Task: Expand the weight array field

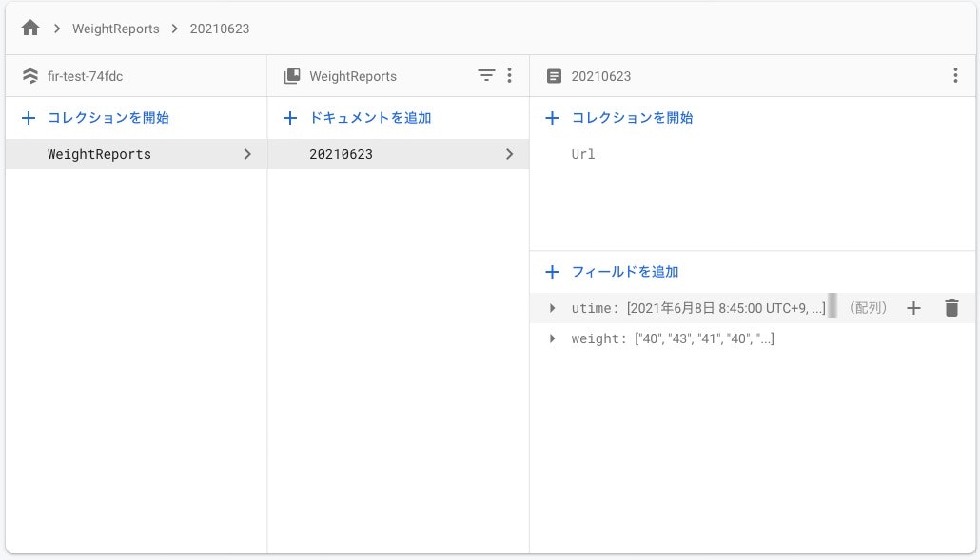Action: (552, 338)
